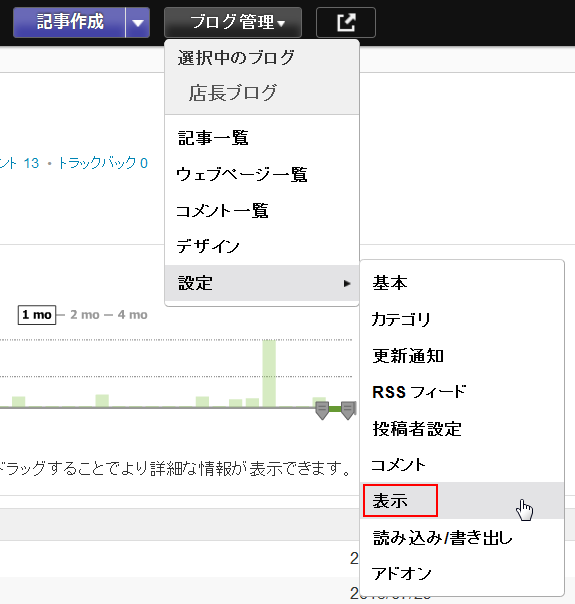The height and width of the screenshot is (604, 575).
Task: Click the right chart range slider handle
Action: coord(348,410)
